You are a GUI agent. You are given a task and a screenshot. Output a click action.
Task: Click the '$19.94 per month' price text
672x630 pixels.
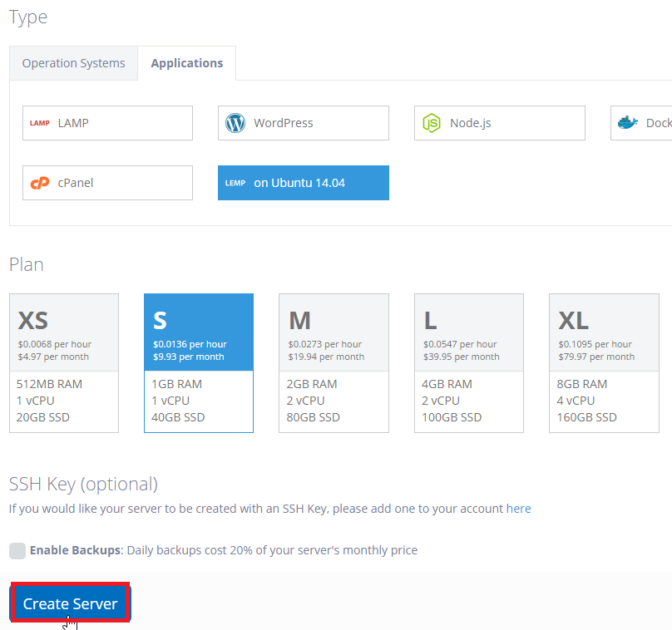[326, 357]
